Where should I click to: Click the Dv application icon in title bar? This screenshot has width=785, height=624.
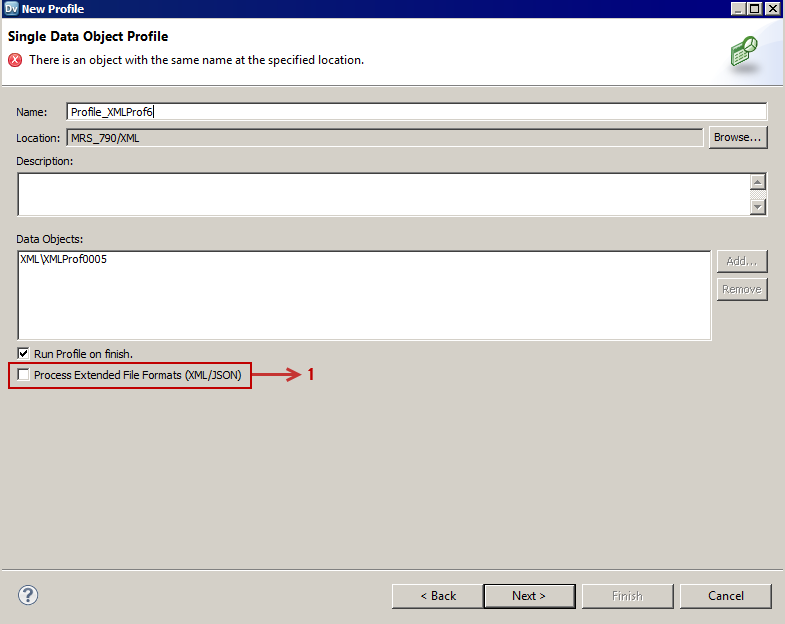click(11, 9)
